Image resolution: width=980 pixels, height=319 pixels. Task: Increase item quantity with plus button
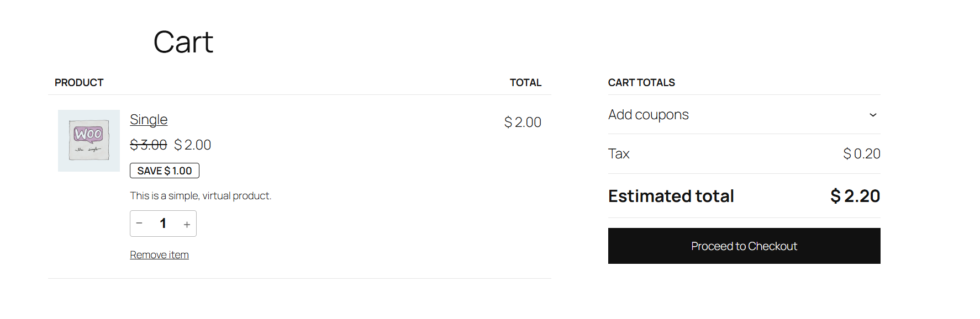[187, 224]
